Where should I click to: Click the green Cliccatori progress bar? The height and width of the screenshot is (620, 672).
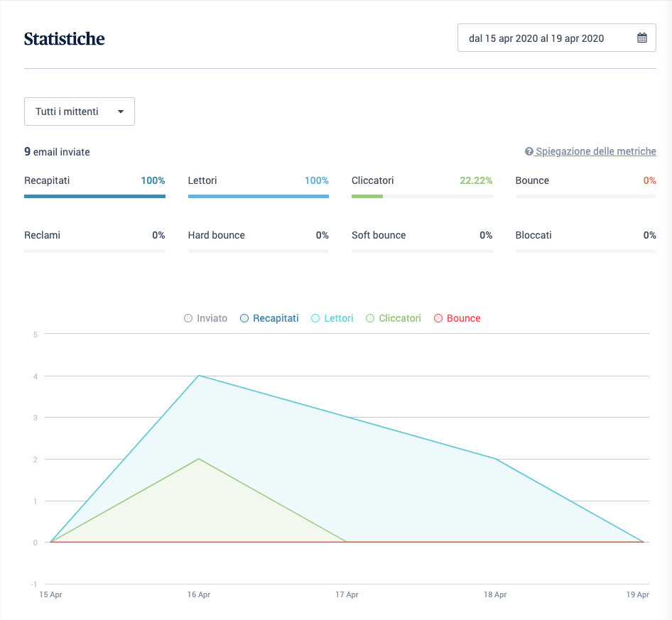pos(367,196)
